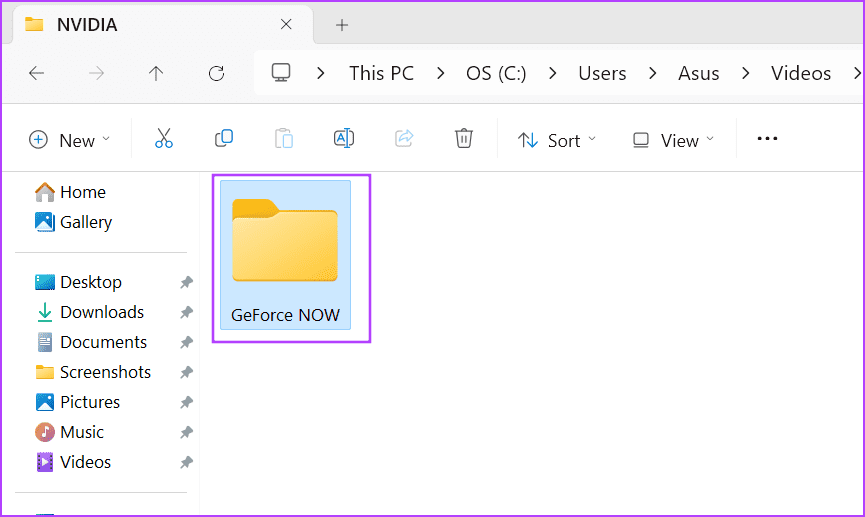The image size is (865, 517).
Task: Open Pictures in the sidebar
Action: pos(77,402)
